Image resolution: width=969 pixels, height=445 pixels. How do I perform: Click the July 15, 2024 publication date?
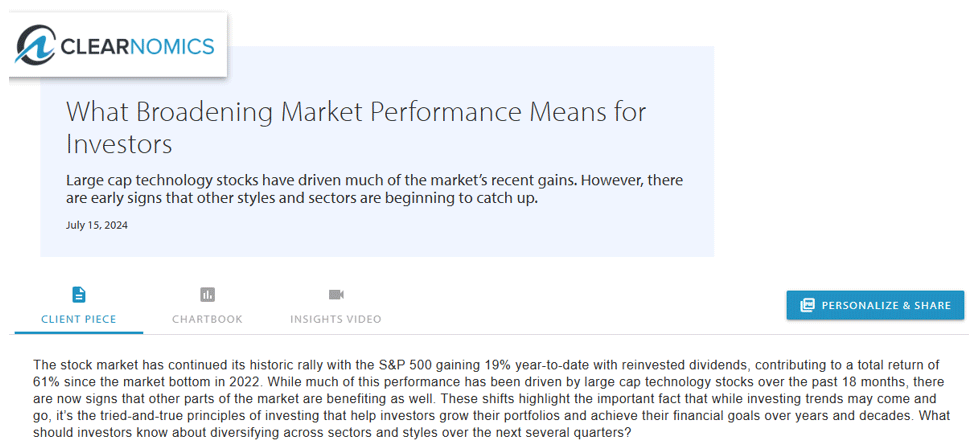point(96,226)
